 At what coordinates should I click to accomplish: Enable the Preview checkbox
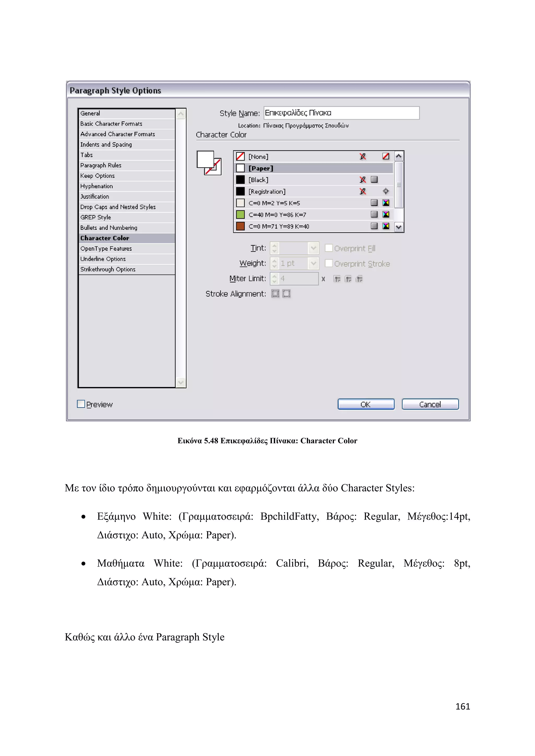[81, 404]
